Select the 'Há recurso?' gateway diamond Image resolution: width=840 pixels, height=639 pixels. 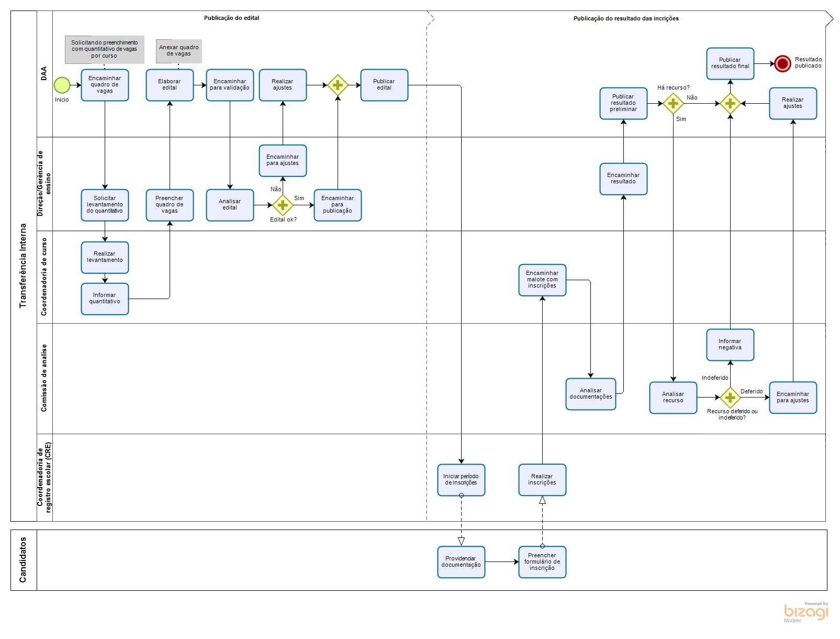coord(673,104)
